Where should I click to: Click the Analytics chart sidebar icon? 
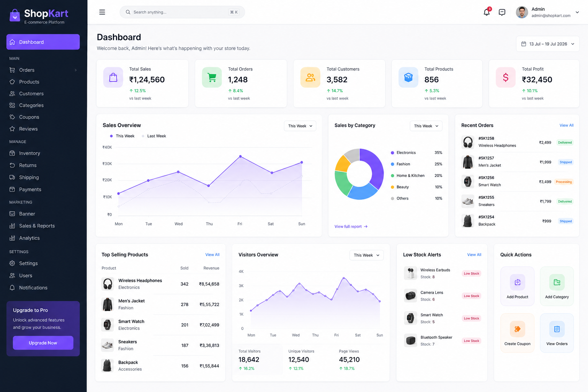click(x=12, y=238)
